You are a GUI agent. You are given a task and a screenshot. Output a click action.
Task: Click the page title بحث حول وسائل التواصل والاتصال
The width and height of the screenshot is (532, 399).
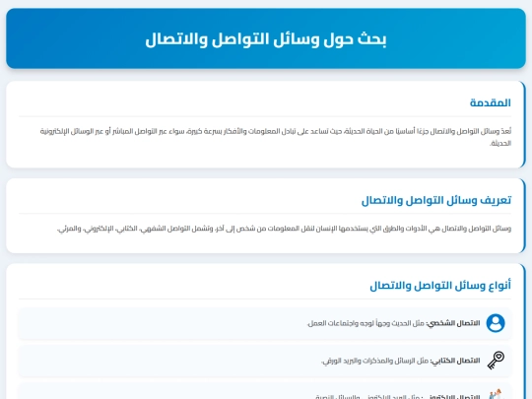[x=266, y=39]
